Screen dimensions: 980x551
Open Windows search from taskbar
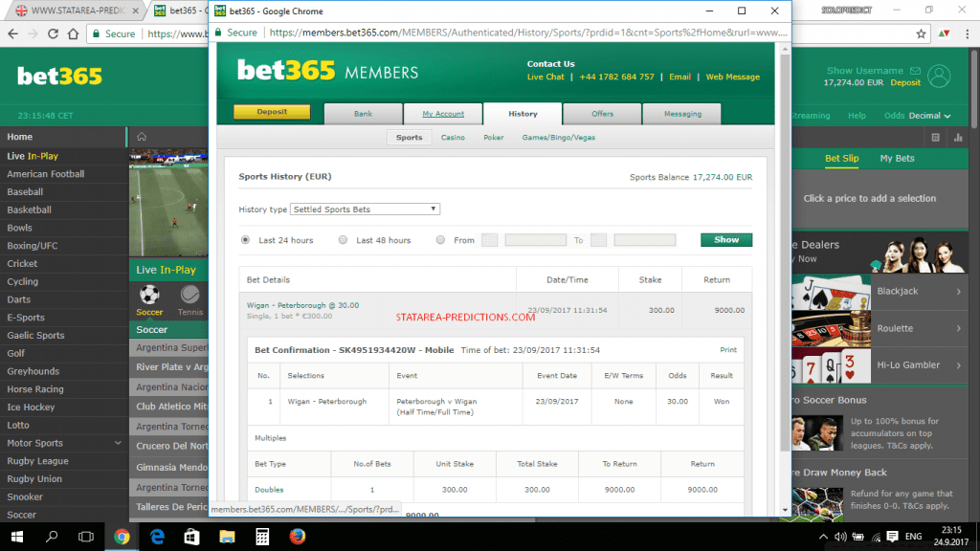tap(52, 537)
